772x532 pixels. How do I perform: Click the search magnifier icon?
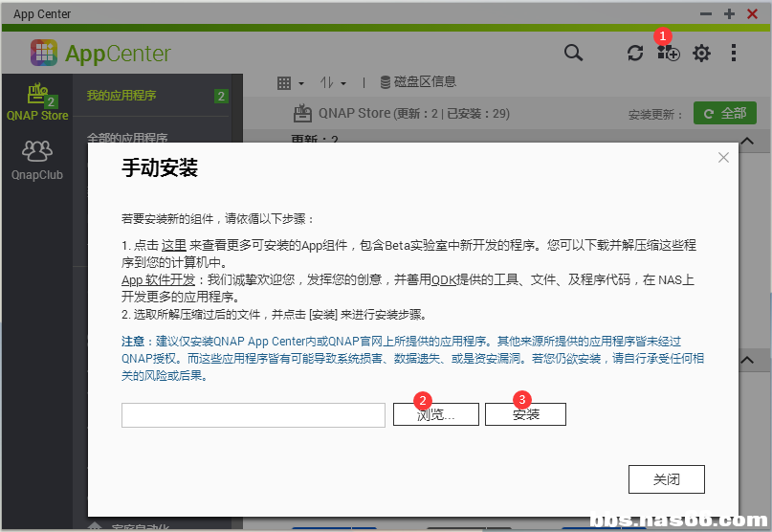573,53
